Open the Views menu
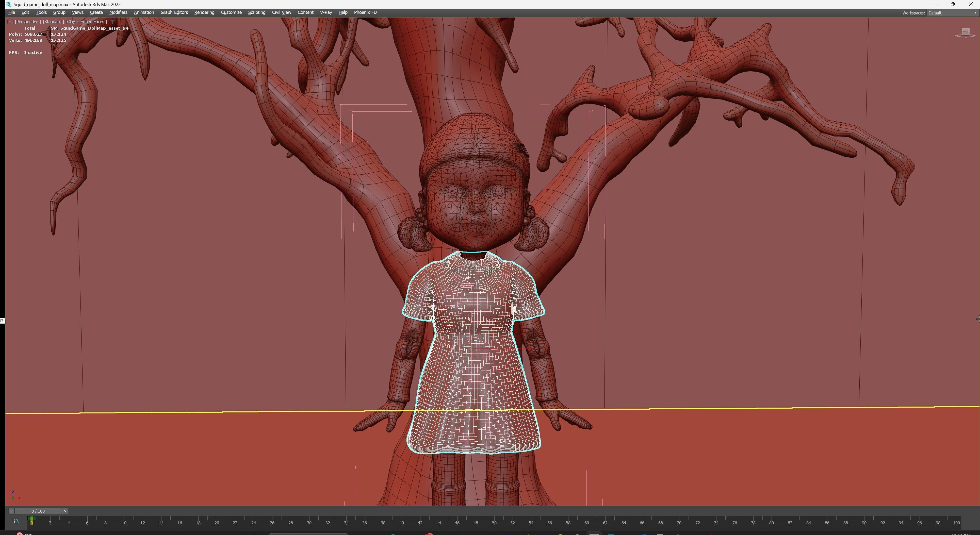The width and height of the screenshot is (980, 535). point(78,12)
